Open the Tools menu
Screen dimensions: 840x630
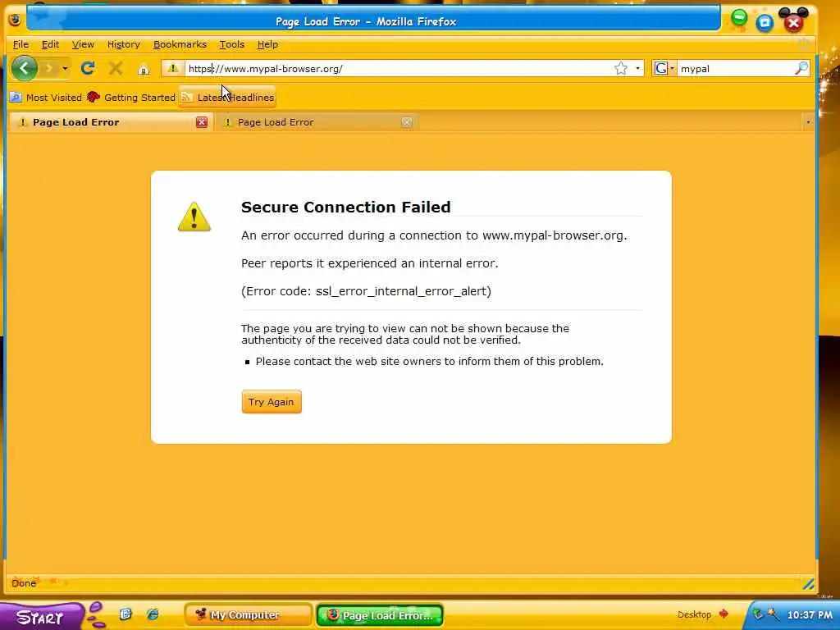click(x=232, y=44)
